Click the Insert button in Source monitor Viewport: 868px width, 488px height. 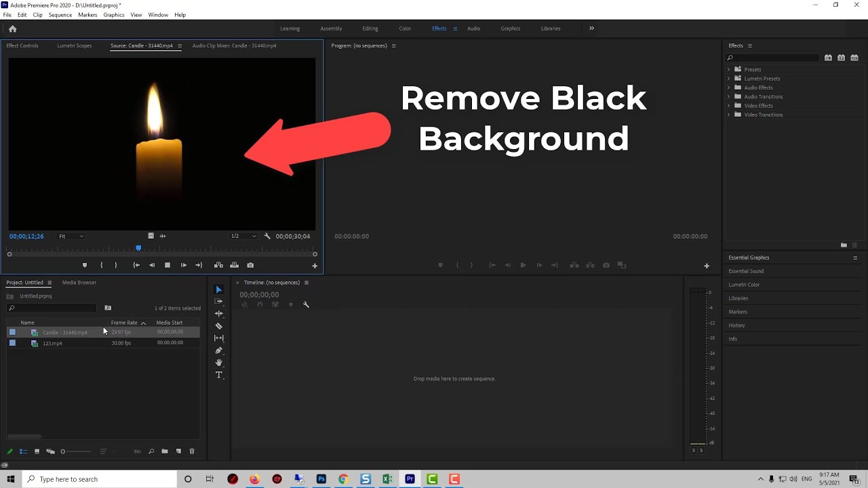click(218, 265)
